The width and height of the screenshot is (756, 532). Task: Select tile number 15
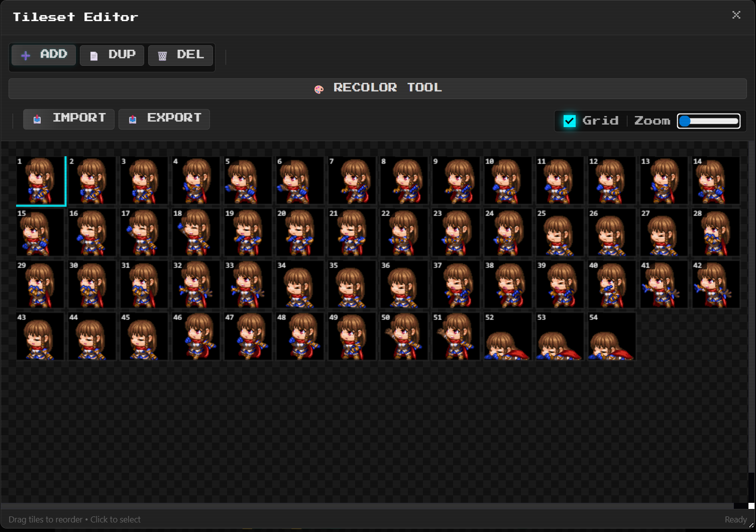click(x=40, y=233)
